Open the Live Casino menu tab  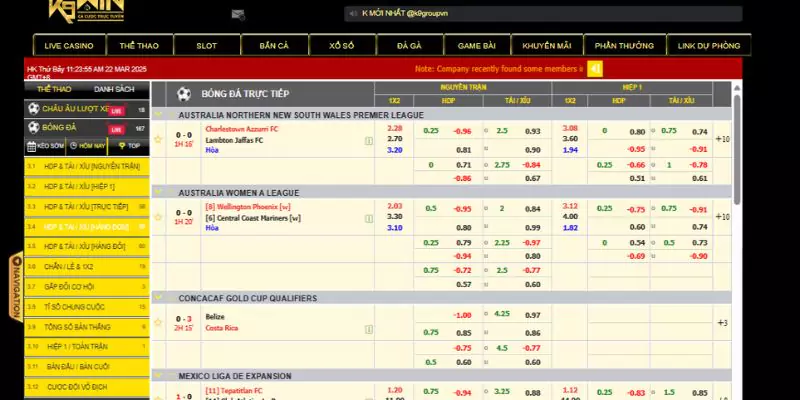click(x=69, y=46)
